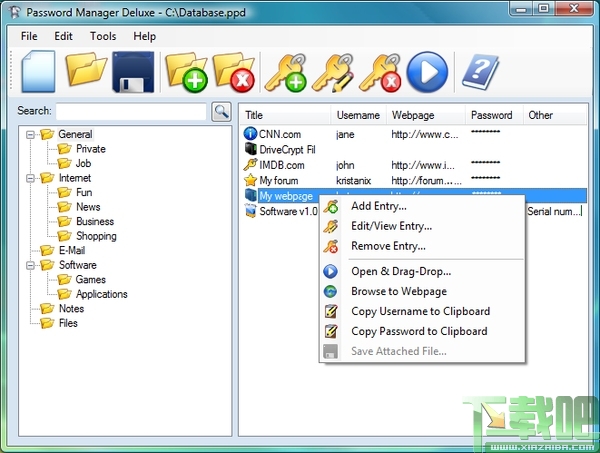Image resolution: width=600 pixels, height=453 pixels.
Task: Open database with the yellow folder icon
Action: (x=86, y=69)
